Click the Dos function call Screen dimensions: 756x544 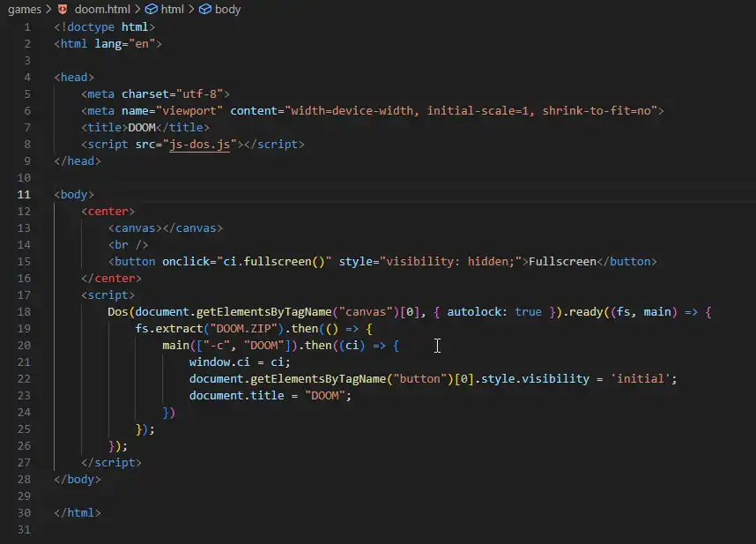[x=118, y=312]
